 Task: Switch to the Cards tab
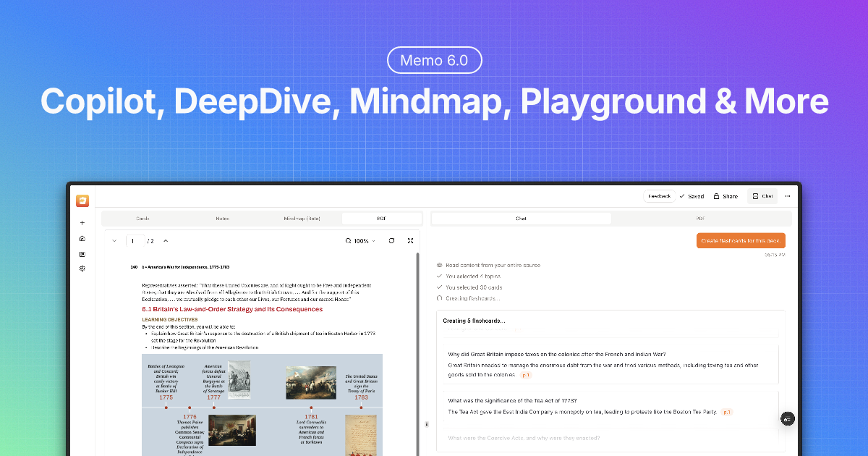[142, 218]
